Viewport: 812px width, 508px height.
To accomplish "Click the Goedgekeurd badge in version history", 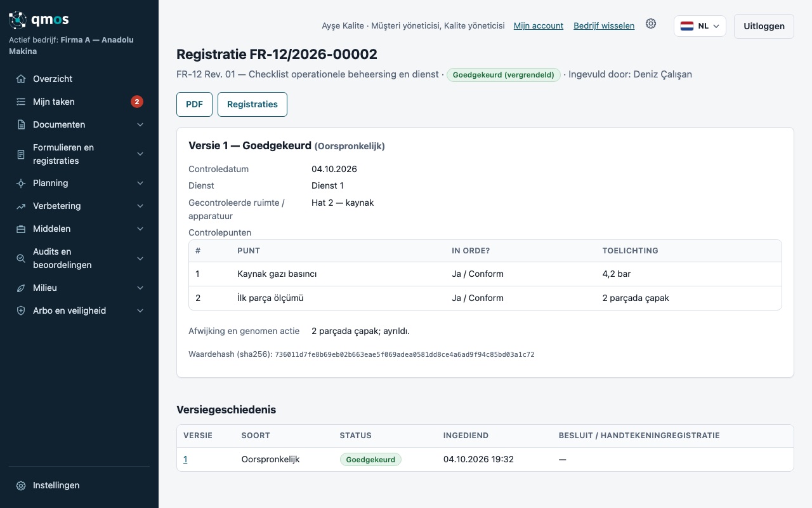I will 370,459.
